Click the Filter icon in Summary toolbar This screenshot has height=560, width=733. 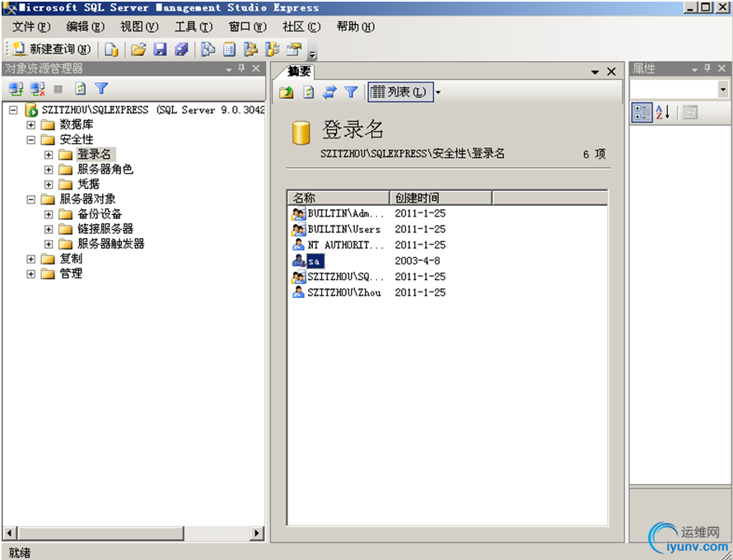pos(351,92)
